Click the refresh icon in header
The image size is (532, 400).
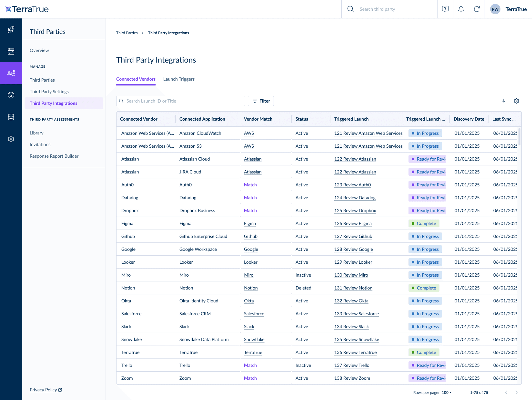click(477, 9)
